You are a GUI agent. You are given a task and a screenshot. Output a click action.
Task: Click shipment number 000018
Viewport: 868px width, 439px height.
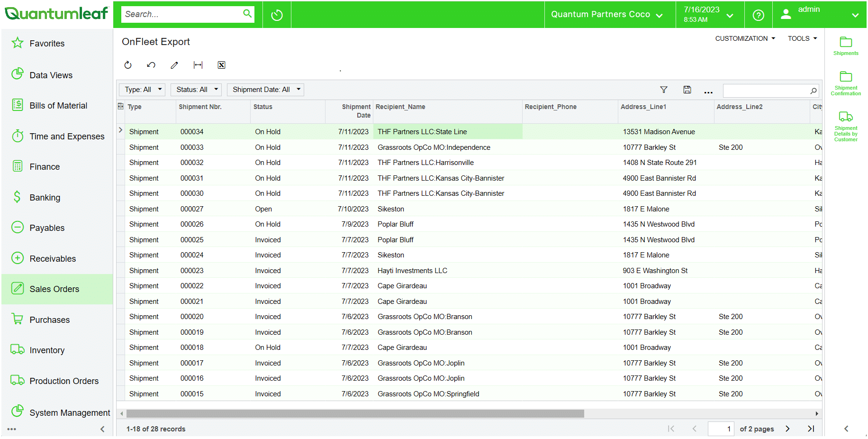pos(192,348)
